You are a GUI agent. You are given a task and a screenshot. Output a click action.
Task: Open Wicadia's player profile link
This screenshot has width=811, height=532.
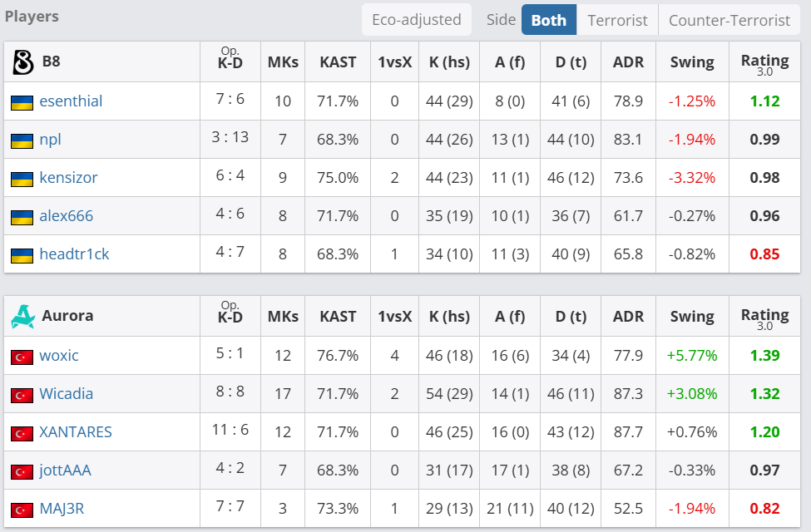[x=67, y=394]
